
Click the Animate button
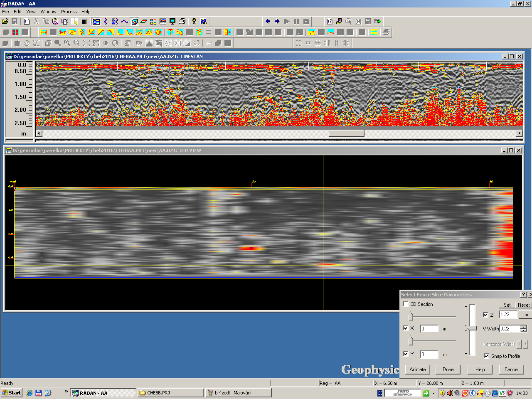coord(418,369)
